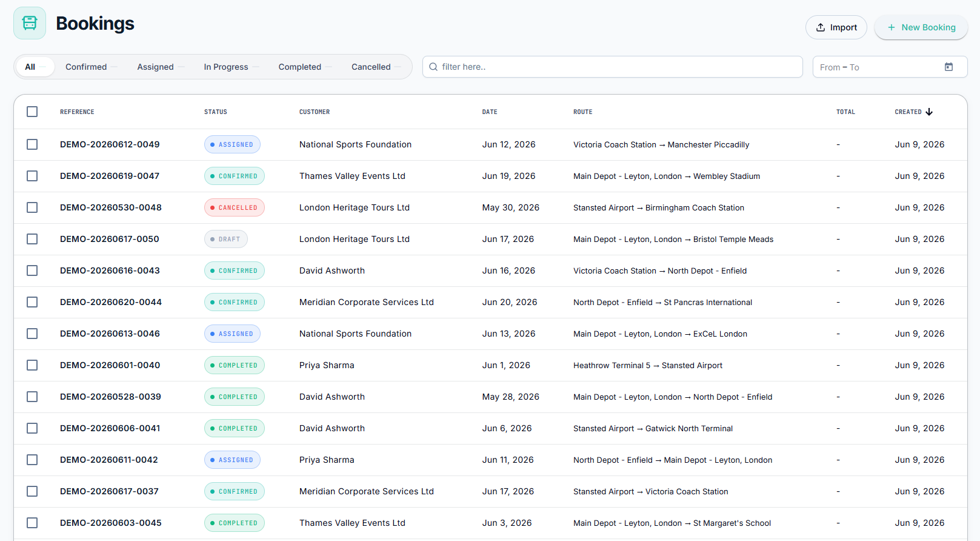980x541 pixels.
Task: Sort by the Customer column header
Action: coord(315,112)
